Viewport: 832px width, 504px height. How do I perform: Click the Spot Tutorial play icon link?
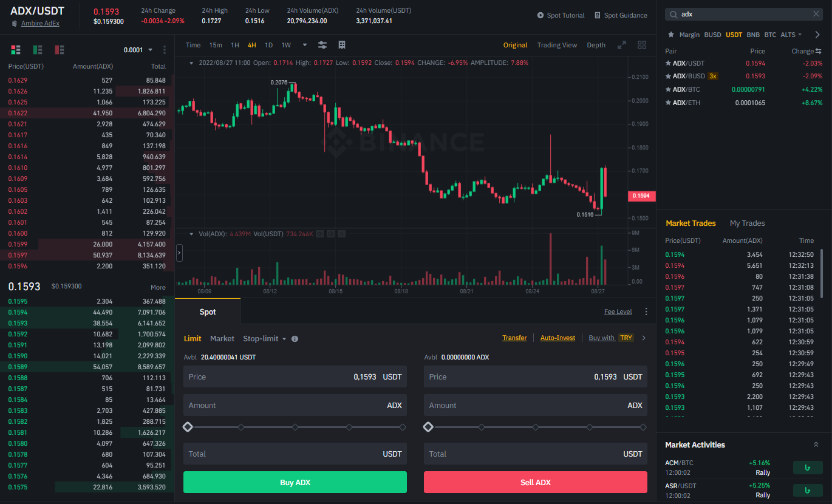[x=540, y=15]
